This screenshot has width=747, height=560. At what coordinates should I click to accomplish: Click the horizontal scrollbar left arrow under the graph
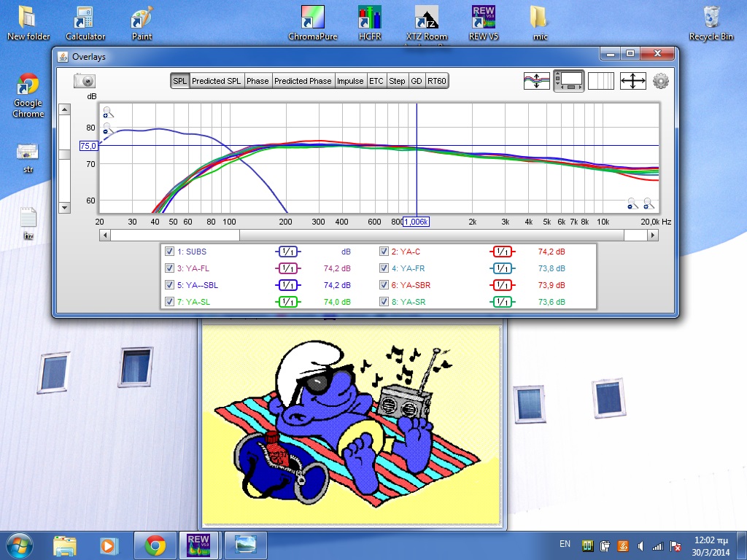[x=105, y=236]
